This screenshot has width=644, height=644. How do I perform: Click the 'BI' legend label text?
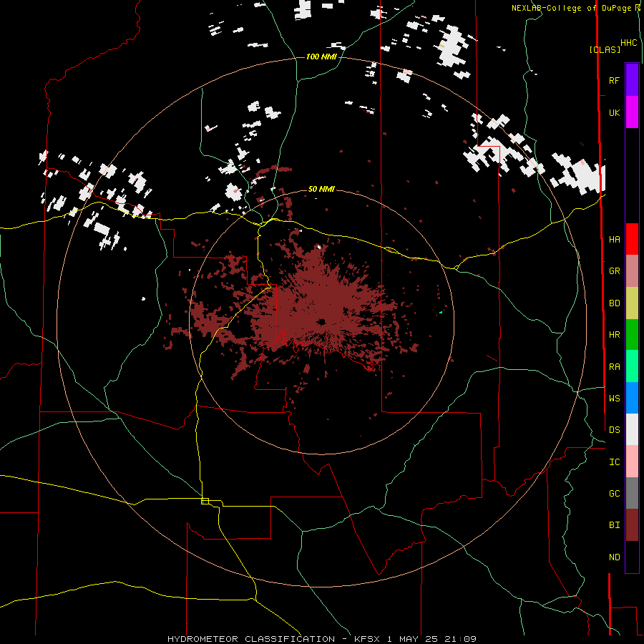tap(614, 525)
